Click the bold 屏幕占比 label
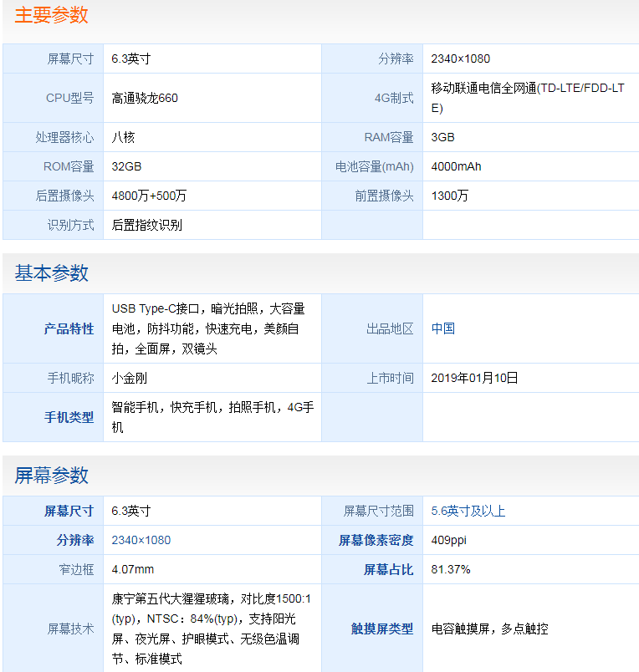 (x=388, y=569)
